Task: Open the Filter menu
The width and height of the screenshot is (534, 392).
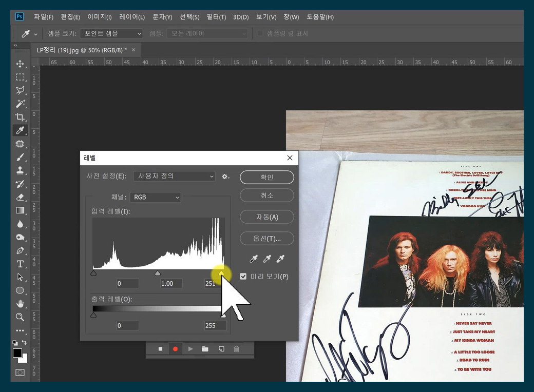Action: (x=216, y=16)
